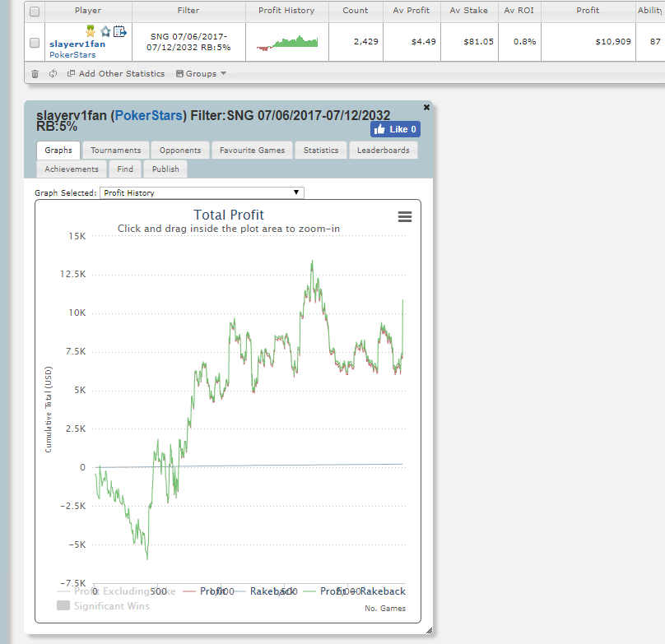Tick the checkbox for the slayerv1fan row

point(35,43)
